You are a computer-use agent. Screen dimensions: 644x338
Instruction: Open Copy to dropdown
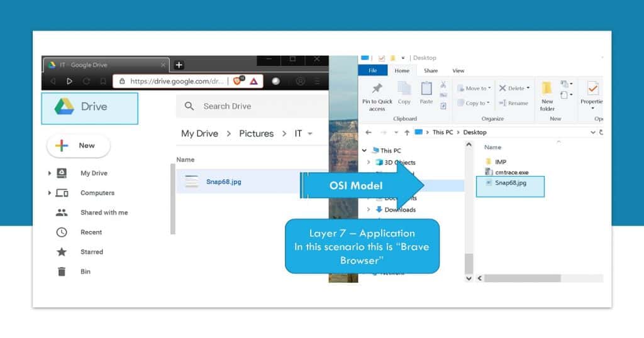[x=474, y=103]
